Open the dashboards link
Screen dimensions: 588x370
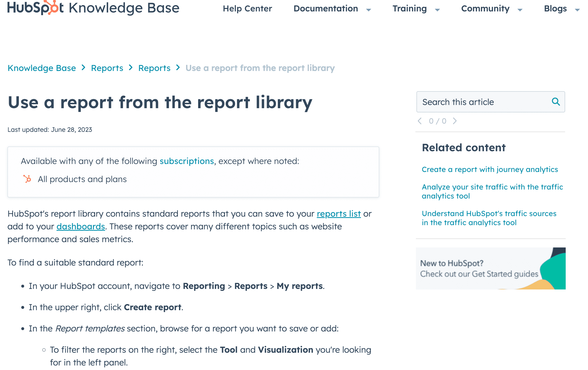click(x=80, y=226)
